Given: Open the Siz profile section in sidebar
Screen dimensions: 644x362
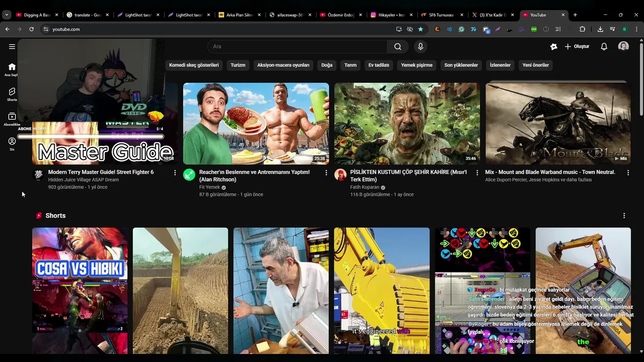Looking at the screenshot, I should tap(12, 144).
